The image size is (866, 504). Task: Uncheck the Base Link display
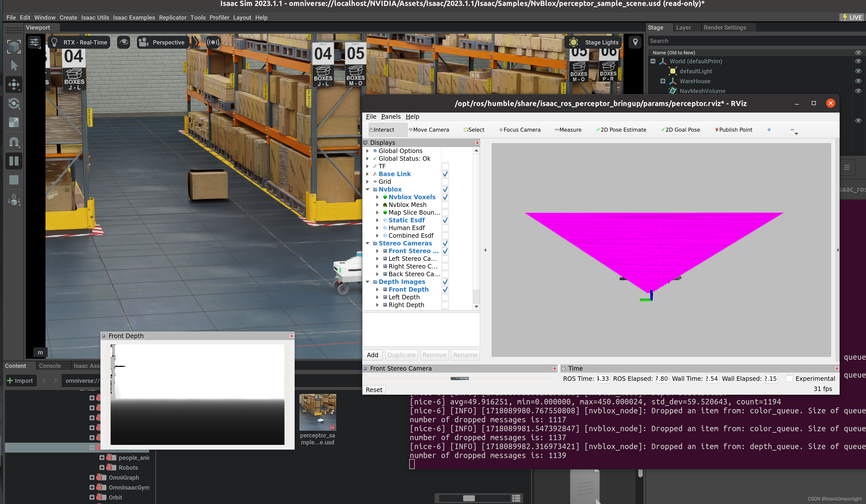pos(445,174)
